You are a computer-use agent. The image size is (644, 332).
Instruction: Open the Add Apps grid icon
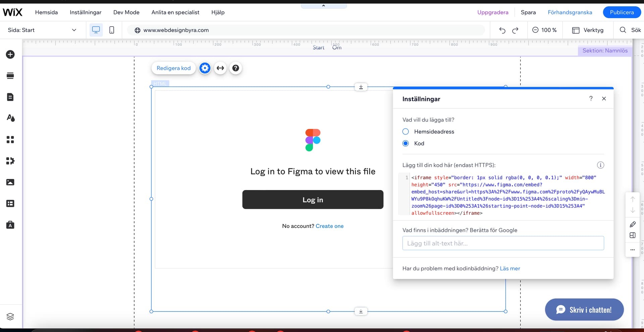tap(10, 139)
